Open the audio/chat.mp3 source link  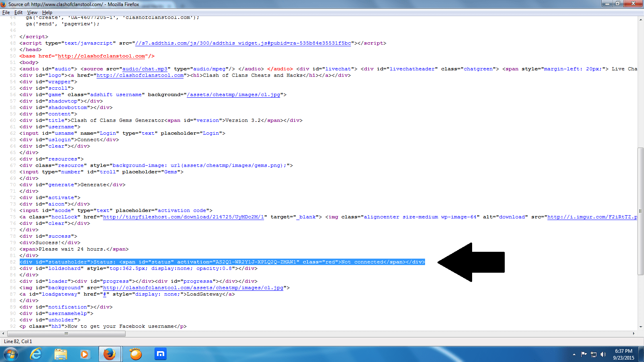point(145,69)
